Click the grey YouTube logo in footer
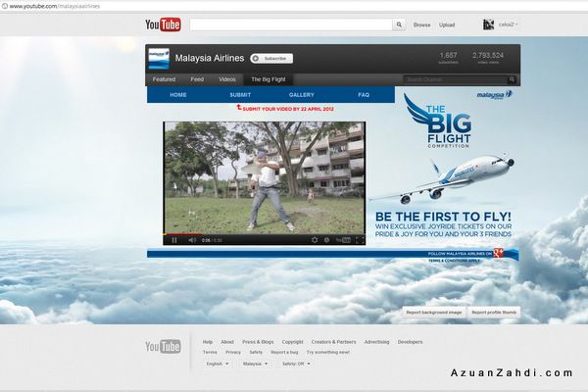Image resolution: width=588 pixels, height=392 pixels. [x=163, y=346]
